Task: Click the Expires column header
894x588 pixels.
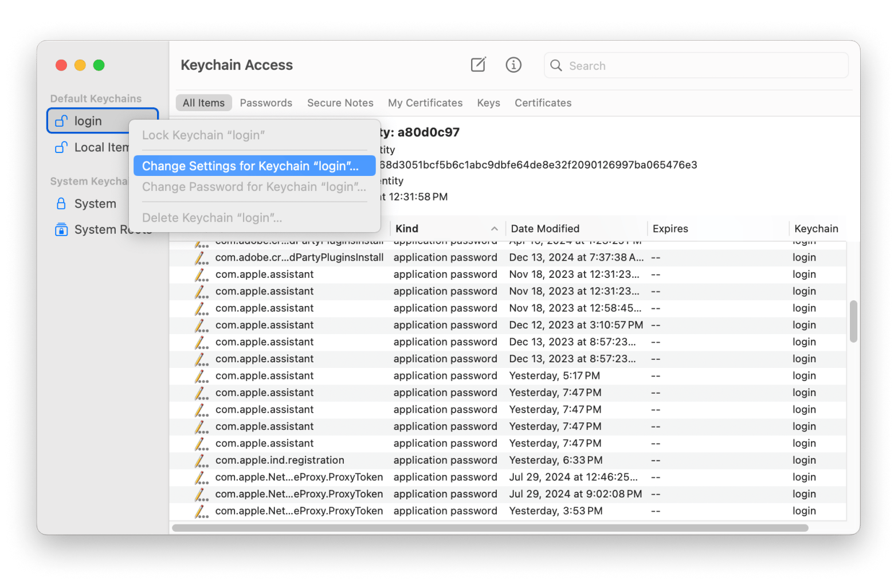Action: pyautogui.click(x=670, y=229)
